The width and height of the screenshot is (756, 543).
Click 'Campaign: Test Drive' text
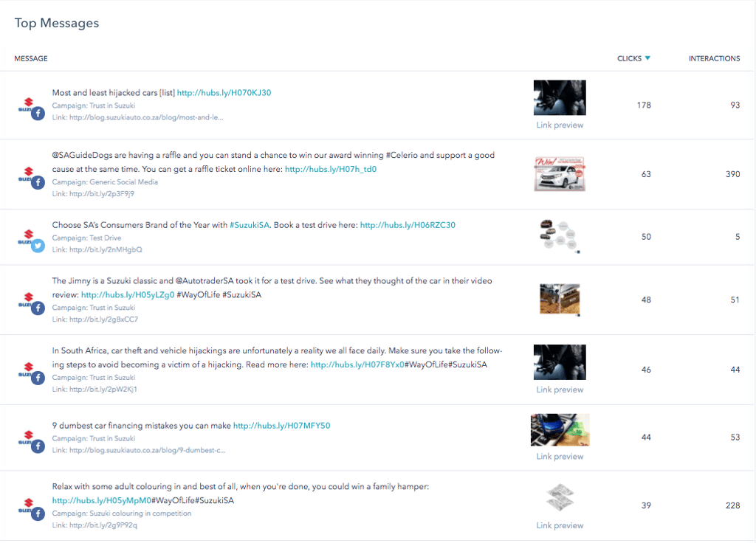click(87, 238)
